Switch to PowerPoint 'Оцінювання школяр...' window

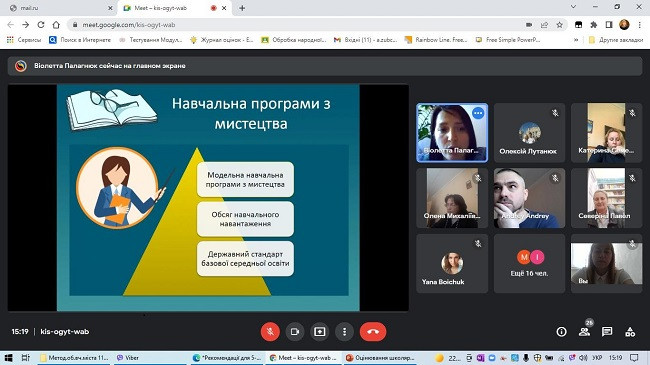click(x=381, y=358)
